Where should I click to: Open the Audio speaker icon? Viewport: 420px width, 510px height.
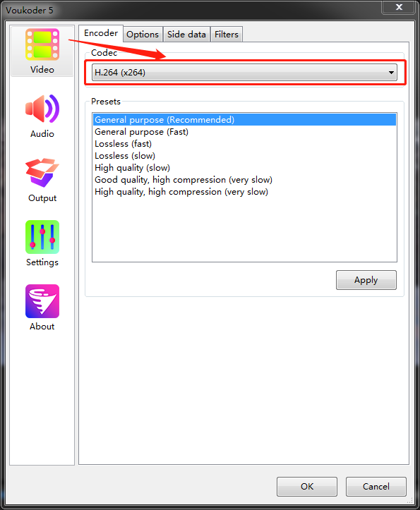click(42, 109)
